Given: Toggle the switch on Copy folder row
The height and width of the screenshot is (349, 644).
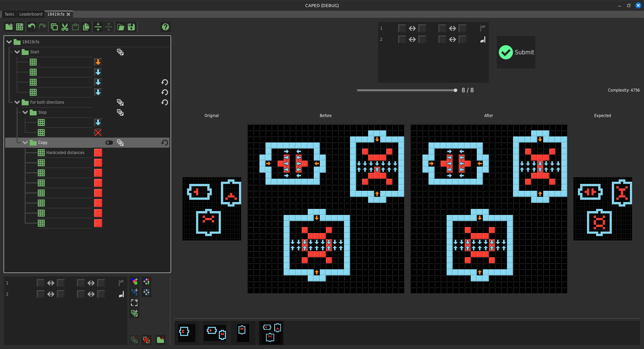Looking at the screenshot, I should tap(109, 143).
